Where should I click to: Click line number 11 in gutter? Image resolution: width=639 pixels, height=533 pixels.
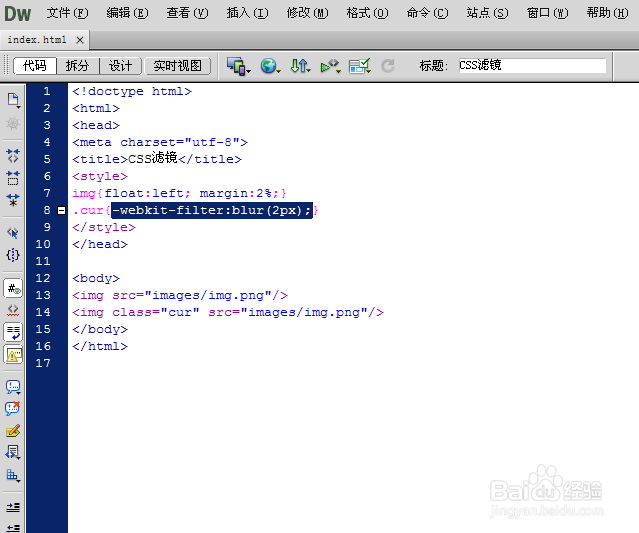pyautogui.click(x=43, y=261)
